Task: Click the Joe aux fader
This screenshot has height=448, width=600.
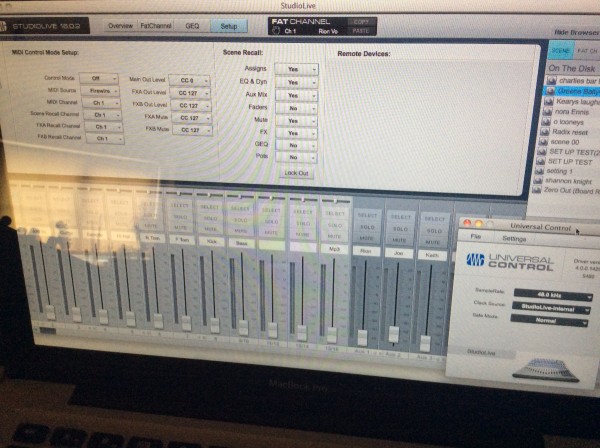Action: click(x=394, y=333)
